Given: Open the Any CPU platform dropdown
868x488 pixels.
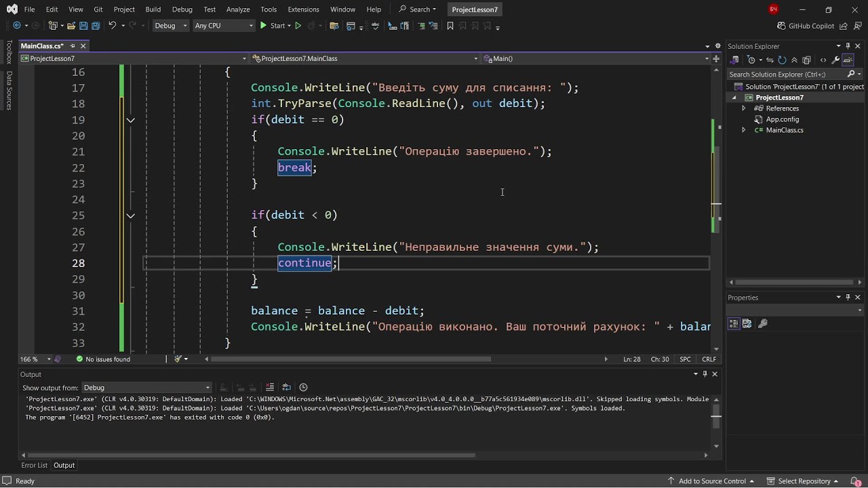Looking at the screenshot, I should click(223, 26).
